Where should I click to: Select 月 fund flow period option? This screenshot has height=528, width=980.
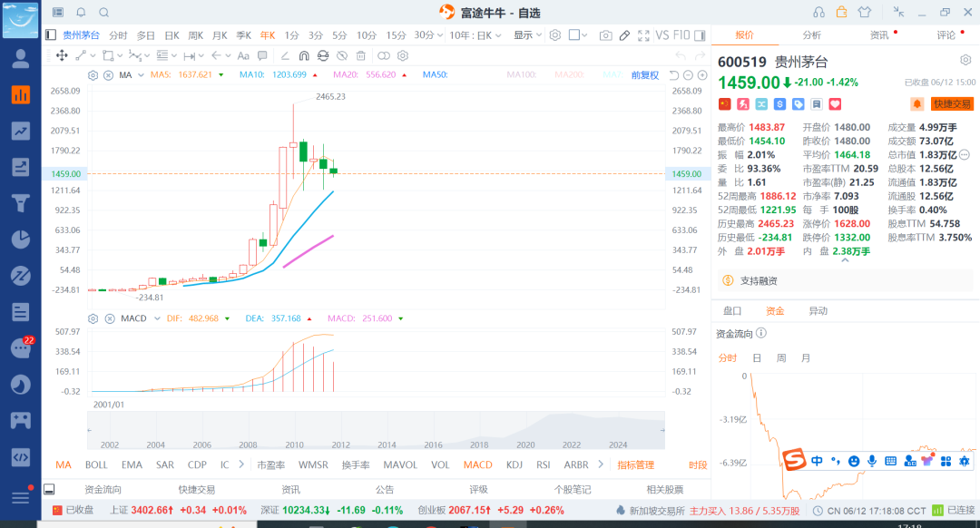coord(806,358)
